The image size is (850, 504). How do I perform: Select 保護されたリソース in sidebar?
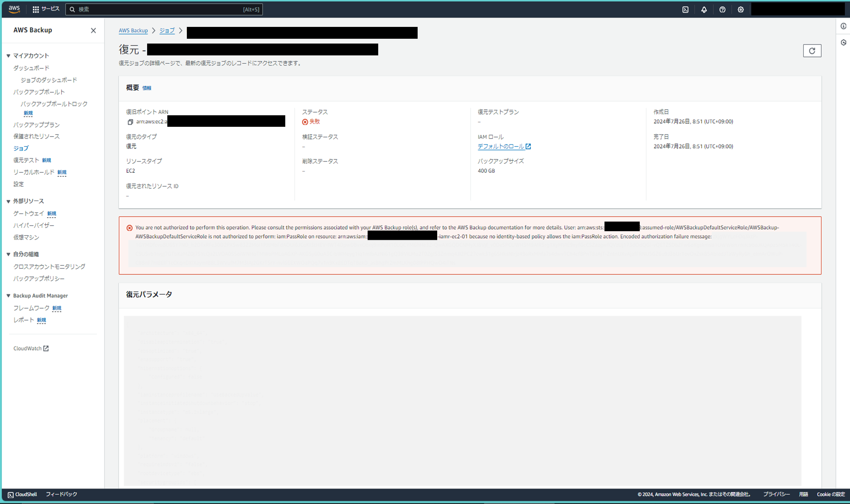(36, 136)
